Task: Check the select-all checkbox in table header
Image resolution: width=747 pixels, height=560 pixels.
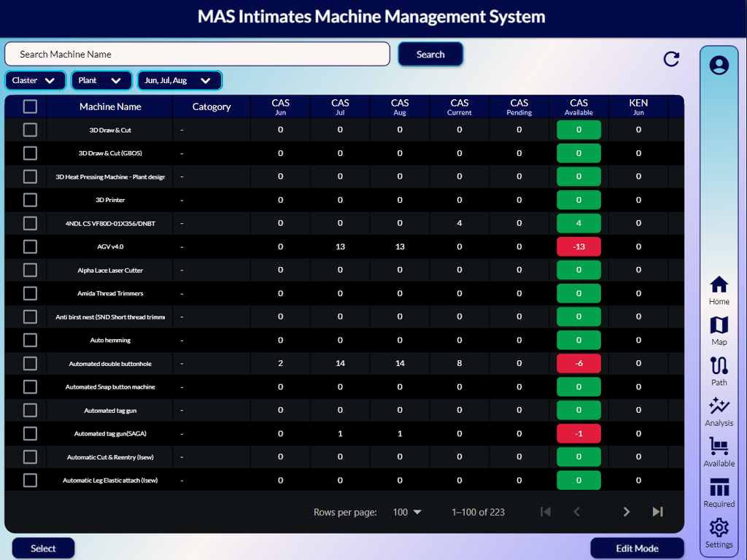Action: coord(30,106)
